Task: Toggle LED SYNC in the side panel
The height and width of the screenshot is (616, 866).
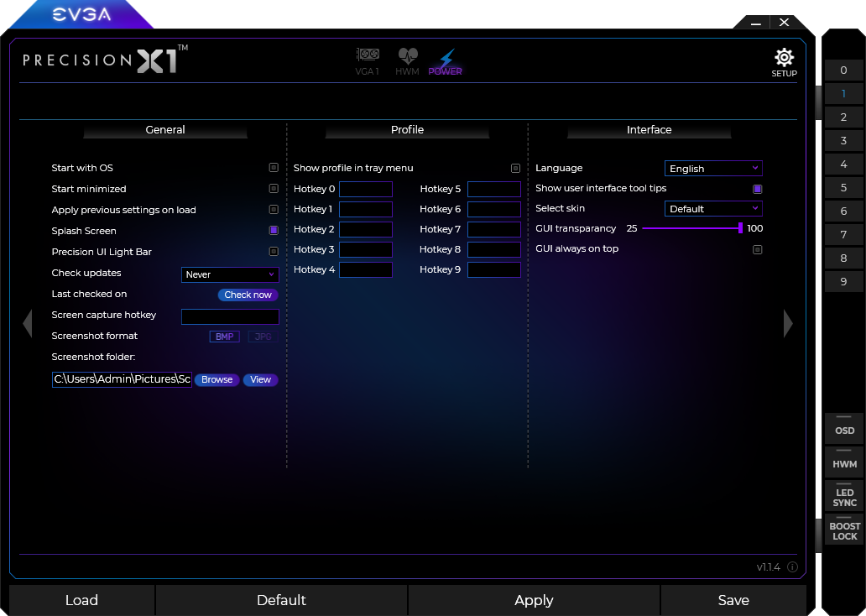Action: [x=844, y=495]
